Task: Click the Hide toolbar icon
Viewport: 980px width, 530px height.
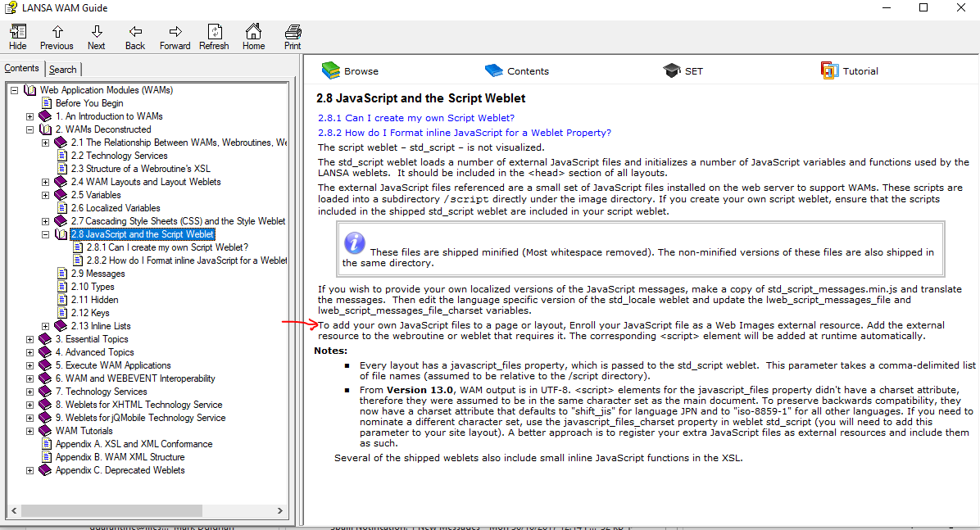Action: coord(17,31)
